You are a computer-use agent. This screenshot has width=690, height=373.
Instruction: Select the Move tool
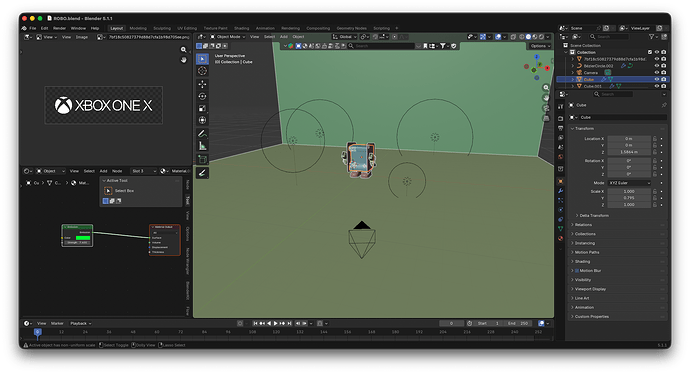[202, 84]
